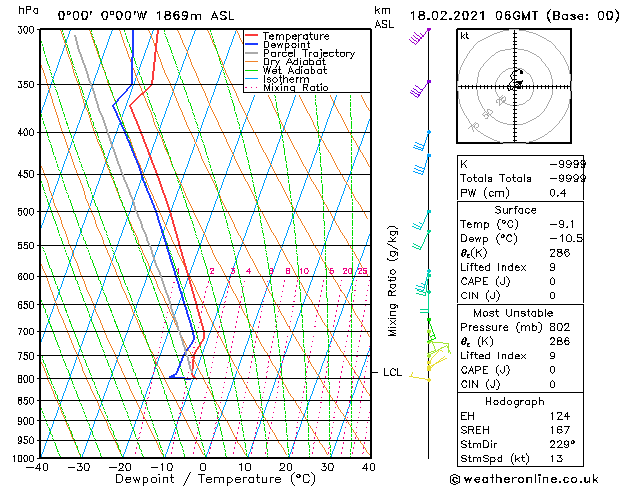Click the yellow wind barb near LCL
Viewport: 629px width, 486px height.
420,377
